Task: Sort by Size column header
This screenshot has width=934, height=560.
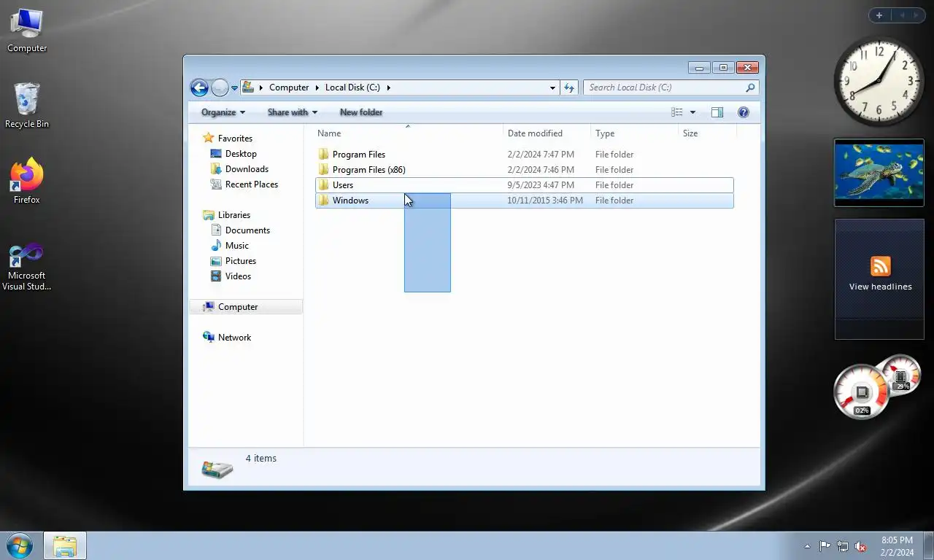Action: pyautogui.click(x=708, y=133)
